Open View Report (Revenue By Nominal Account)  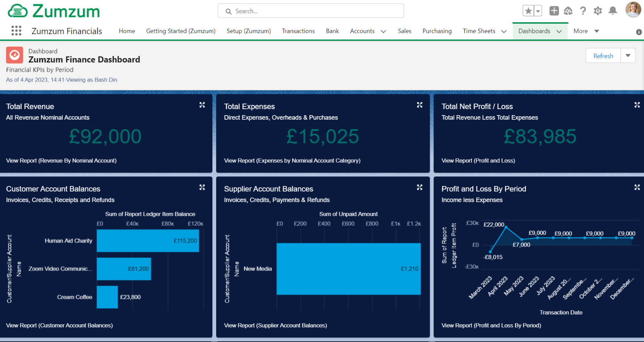click(x=61, y=160)
